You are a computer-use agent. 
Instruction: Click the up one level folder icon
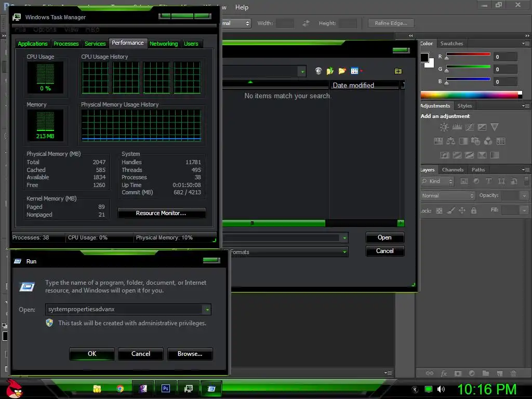[x=330, y=71]
